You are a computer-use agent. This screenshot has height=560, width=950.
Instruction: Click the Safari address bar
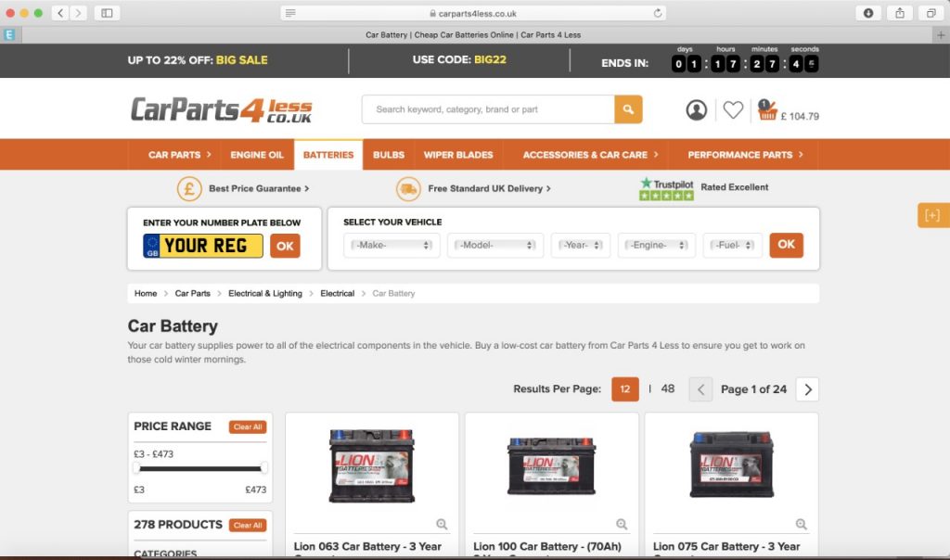click(473, 13)
